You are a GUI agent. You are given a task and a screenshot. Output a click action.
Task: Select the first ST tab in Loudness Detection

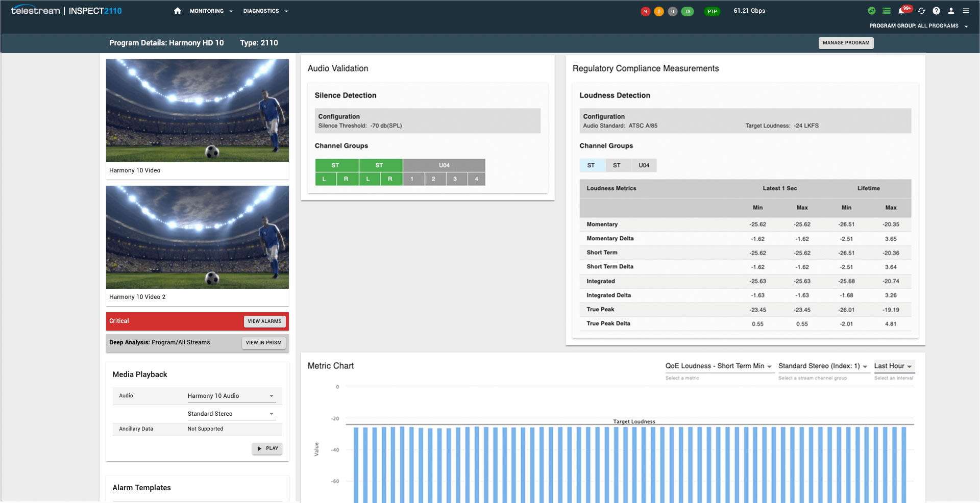click(592, 165)
